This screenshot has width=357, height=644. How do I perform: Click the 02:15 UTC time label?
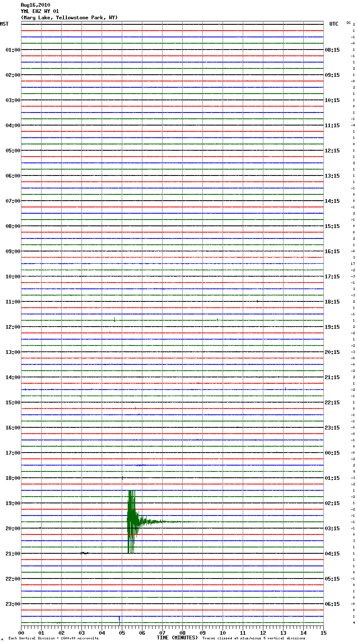click(332, 503)
